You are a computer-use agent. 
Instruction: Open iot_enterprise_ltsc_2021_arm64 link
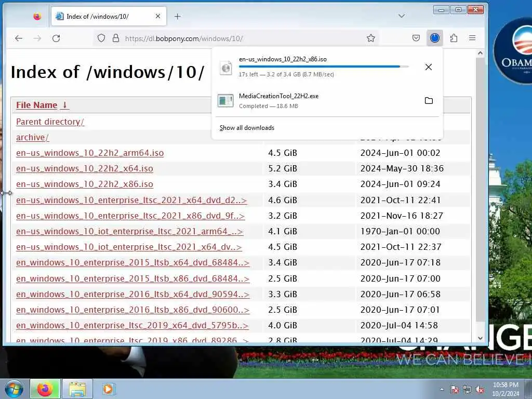[129, 231]
